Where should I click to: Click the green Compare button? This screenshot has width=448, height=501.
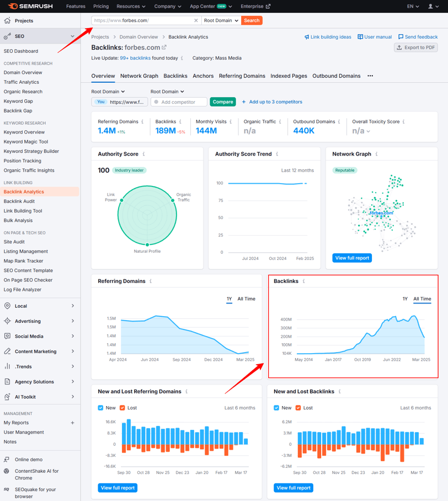click(x=223, y=102)
